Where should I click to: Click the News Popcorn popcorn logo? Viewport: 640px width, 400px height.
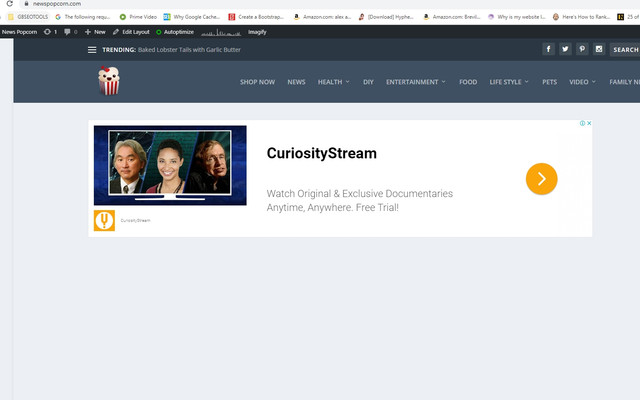[x=109, y=81]
